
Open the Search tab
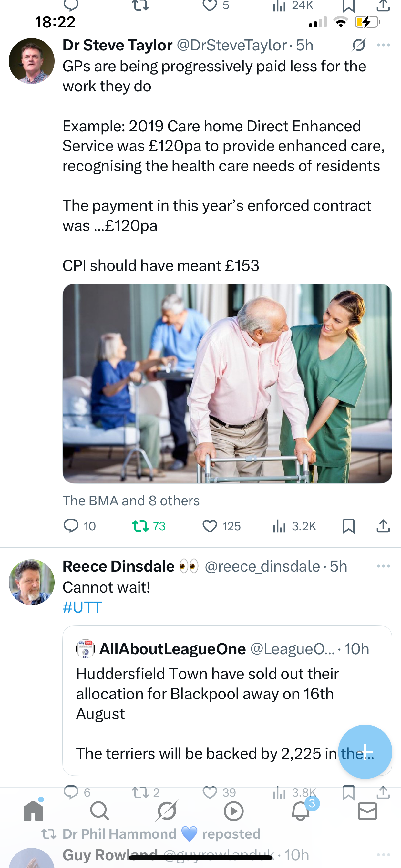[x=100, y=811]
